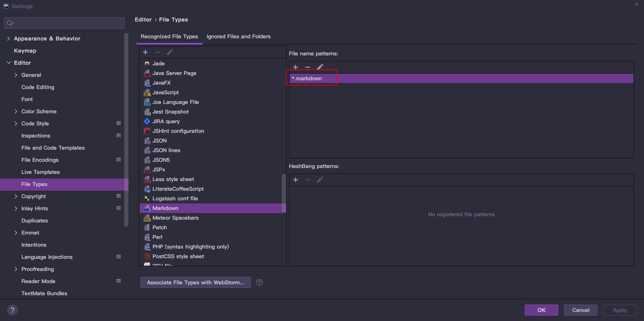Click the file types list scrollbar

click(x=284, y=193)
